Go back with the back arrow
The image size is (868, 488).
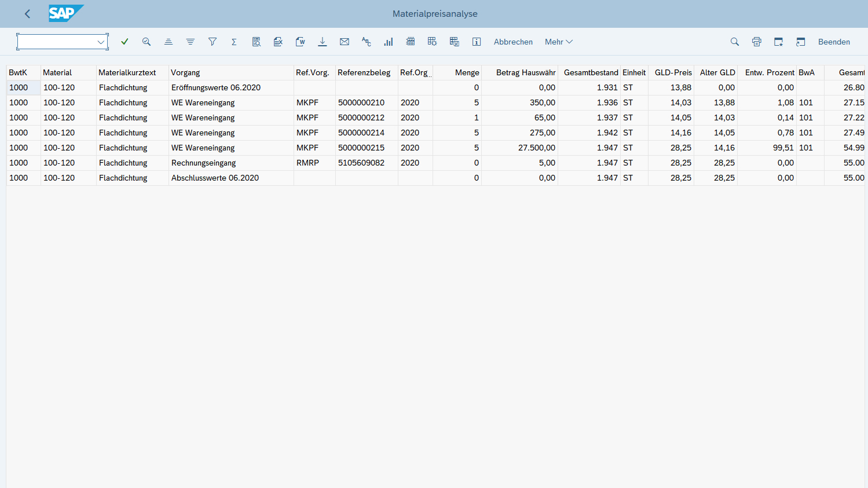pos(27,14)
